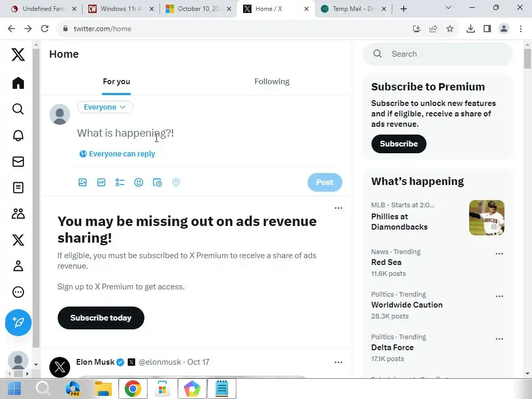Toggle Chrome side panel
The width and height of the screenshot is (532, 399).
[487, 29]
